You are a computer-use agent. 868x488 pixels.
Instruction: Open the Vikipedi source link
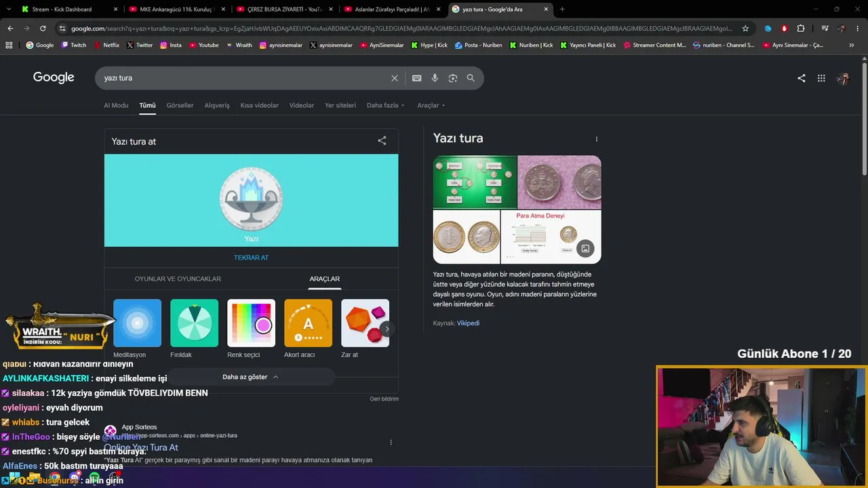click(x=468, y=323)
